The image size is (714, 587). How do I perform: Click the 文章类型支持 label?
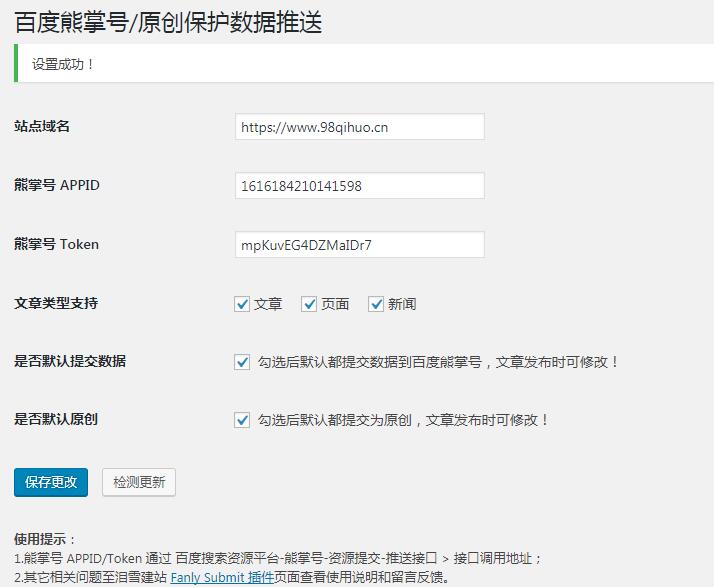tap(56, 303)
